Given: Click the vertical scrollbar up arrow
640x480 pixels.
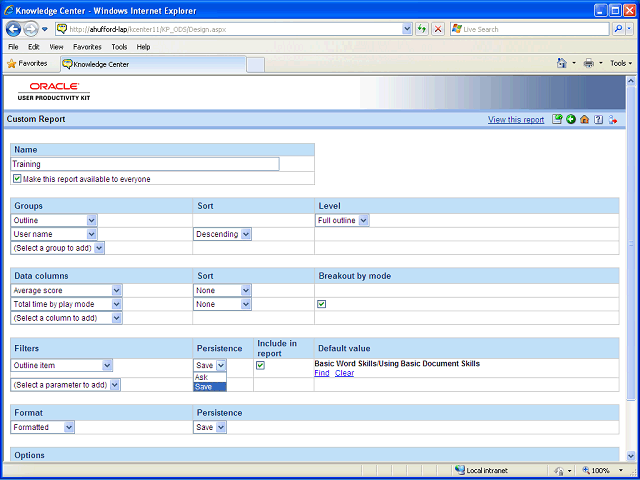Looking at the screenshot, I should pyautogui.click(x=631, y=81).
